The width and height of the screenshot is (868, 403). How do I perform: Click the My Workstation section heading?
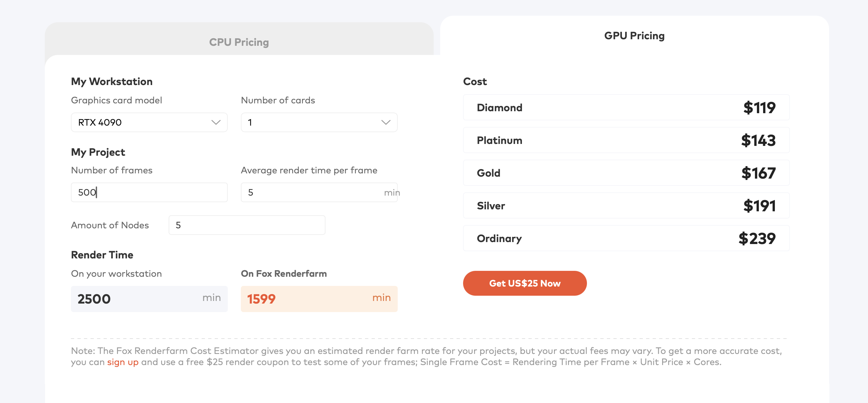(x=111, y=81)
